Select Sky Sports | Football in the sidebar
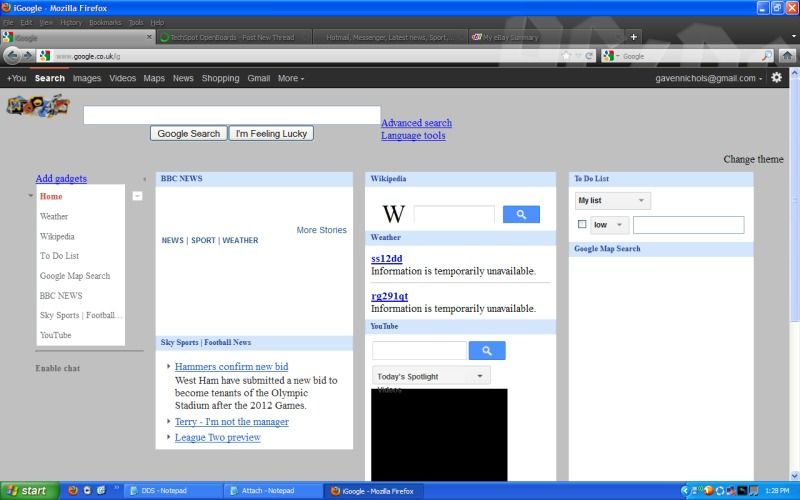Viewport: 800px width, 500px height. coord(81,315)
